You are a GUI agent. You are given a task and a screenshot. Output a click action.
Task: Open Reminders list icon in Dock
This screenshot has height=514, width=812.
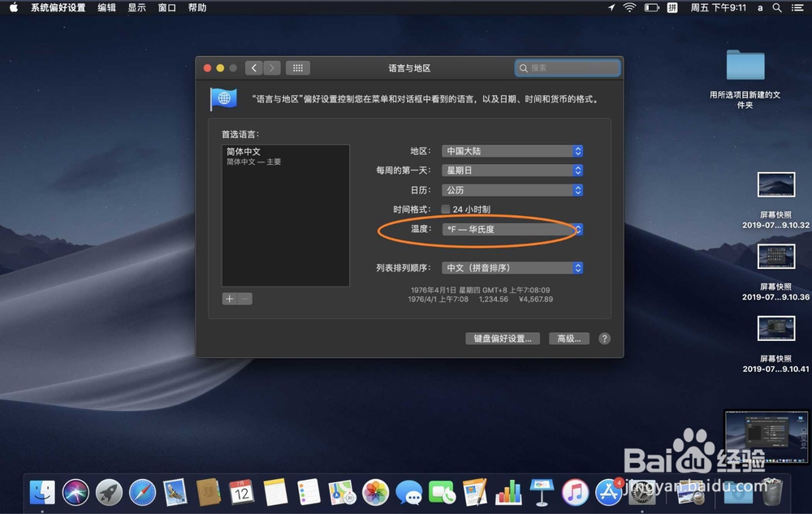tap(309, 492)
